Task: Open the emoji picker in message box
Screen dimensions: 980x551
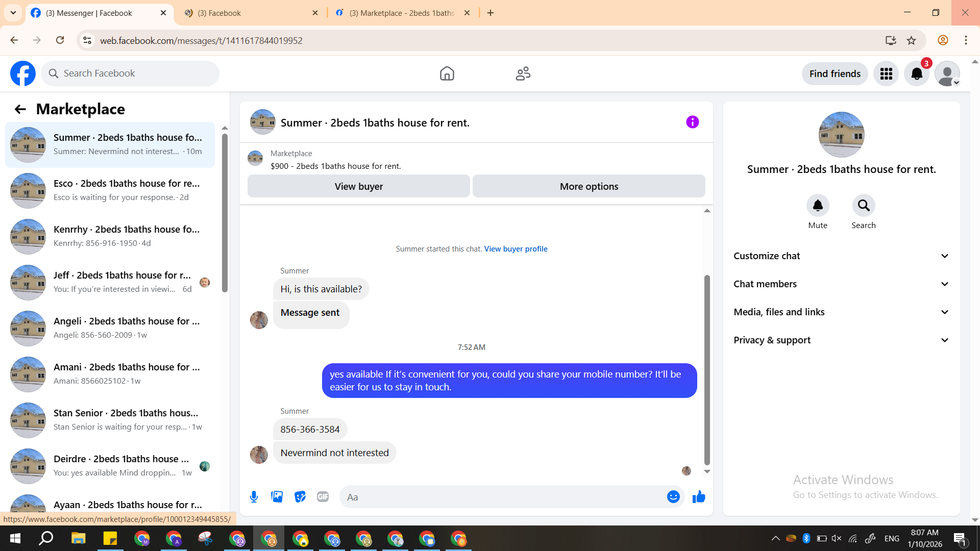Action: 673,496
